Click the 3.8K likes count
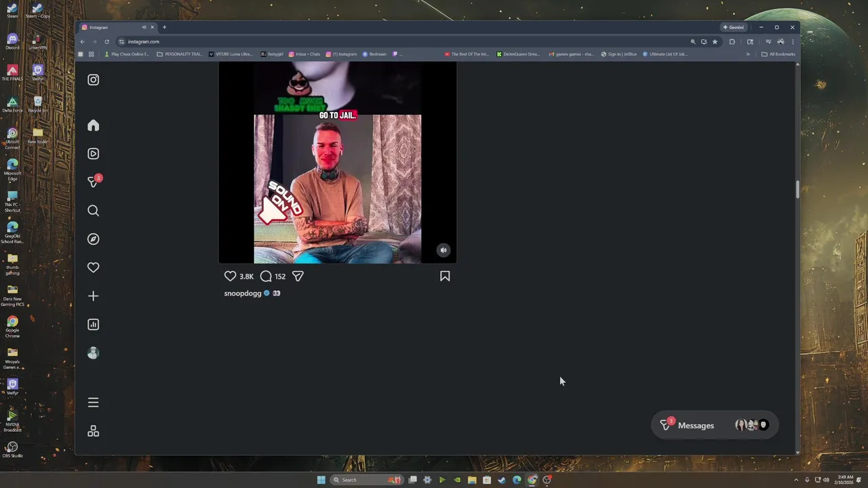Screen dimensions: 868x488 [246, 277]
